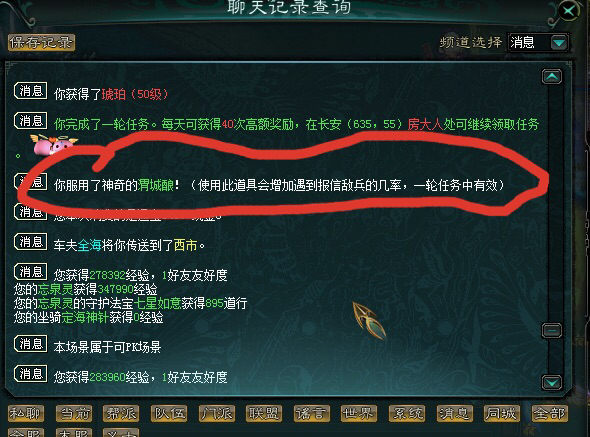Click the scroll-down arrow icon

click(552, 383)
